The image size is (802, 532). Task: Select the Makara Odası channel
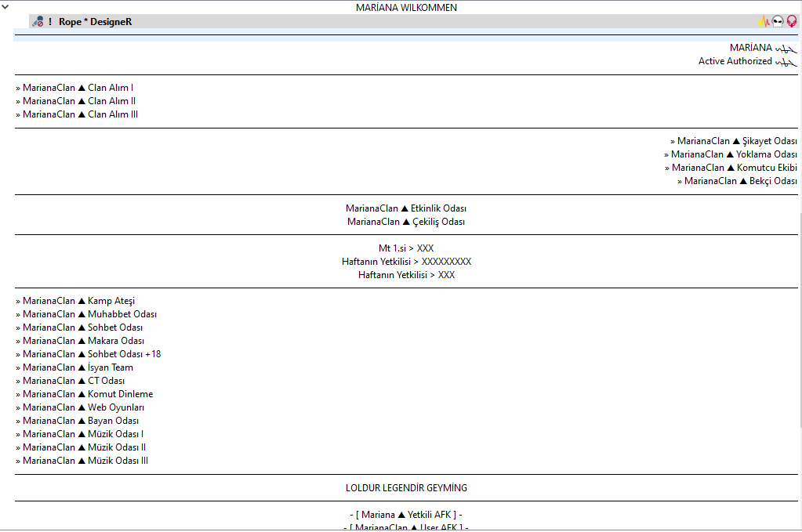(x=80, y=341)
